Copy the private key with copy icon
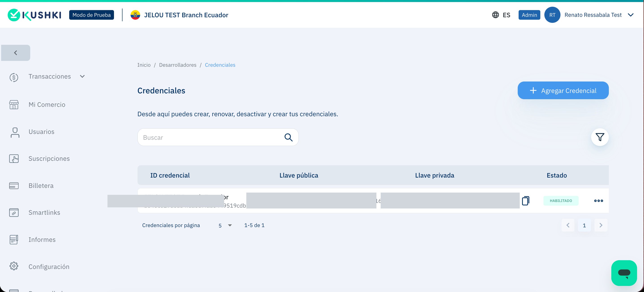The image size is (644, 292). coord(526,201)
